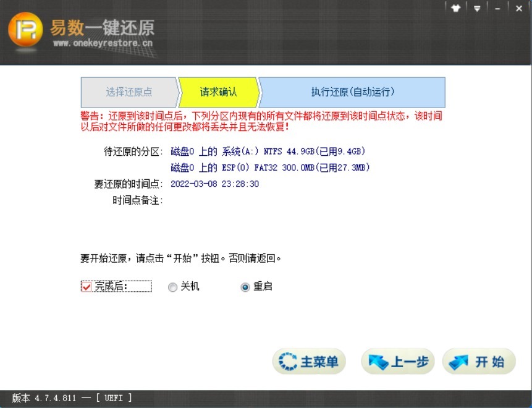Screen dimensions: 532x408
Task: Click the 执行还原(自动运行) step
Action: pos(352,92)
